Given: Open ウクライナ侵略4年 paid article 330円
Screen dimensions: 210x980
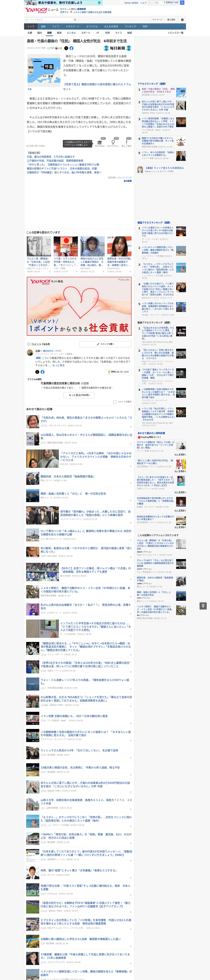Looking at the screenshot, I should 156,445.
